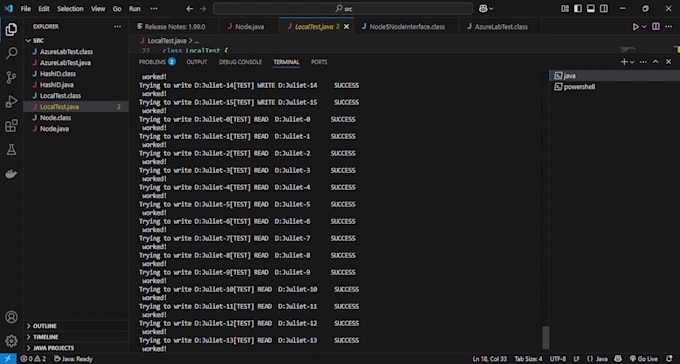The image size is (680, 364).
Task: Open terminal panel Views and More Actions ellipsis
Action: (x=643, y=62)
